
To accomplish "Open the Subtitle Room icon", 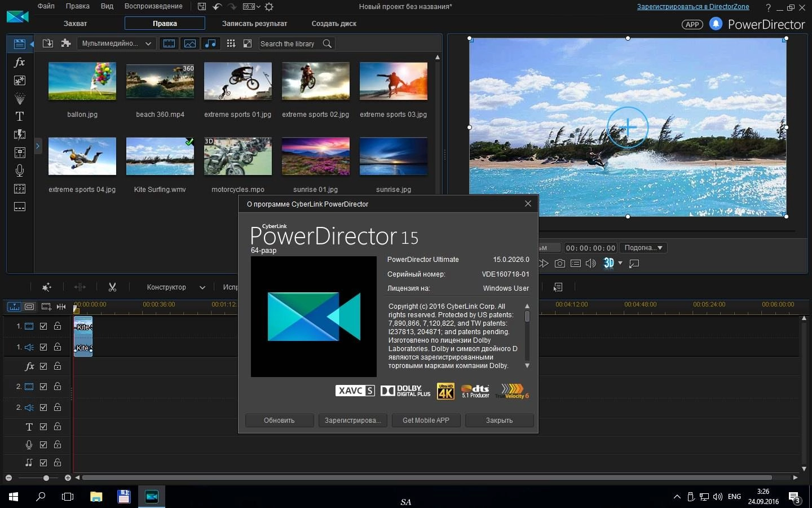I will (x=20, y=207).
